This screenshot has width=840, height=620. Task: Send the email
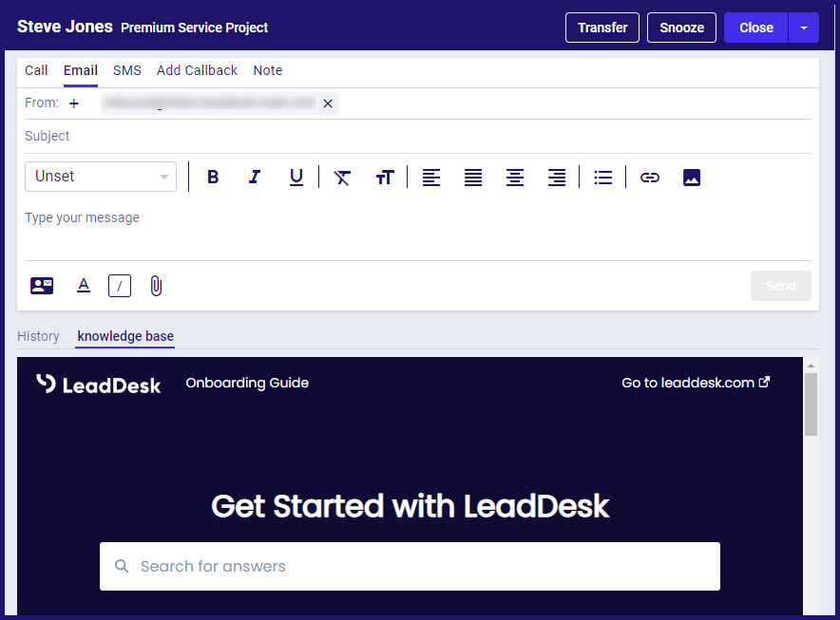point(780,286)
